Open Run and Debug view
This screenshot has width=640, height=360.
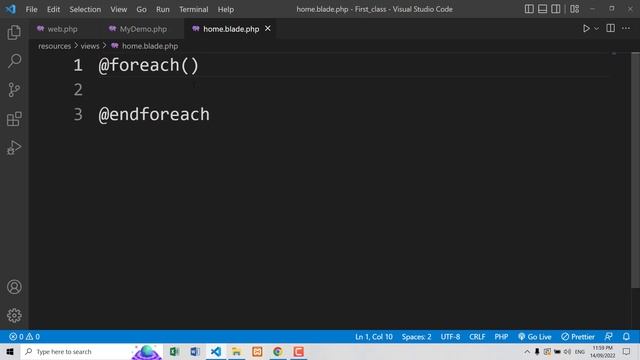coord(14,147)
